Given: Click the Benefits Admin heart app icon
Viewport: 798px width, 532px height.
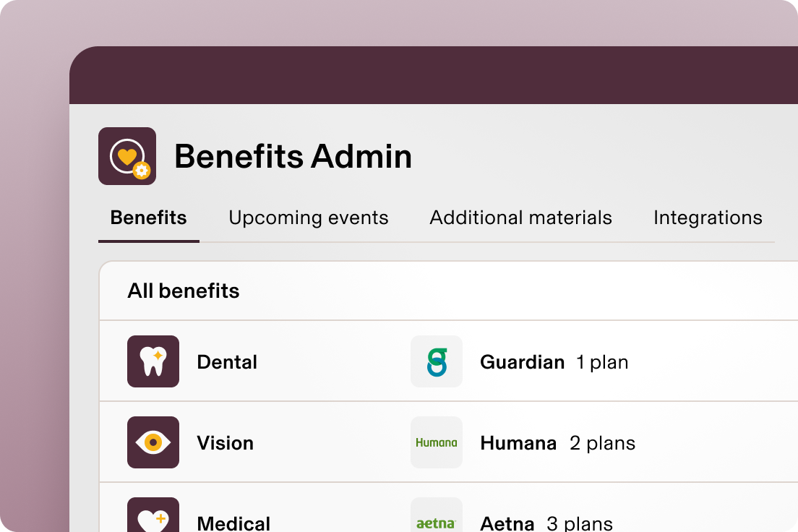Looking at the screenshot, I should pyautogui.click(x=126, y=155).
